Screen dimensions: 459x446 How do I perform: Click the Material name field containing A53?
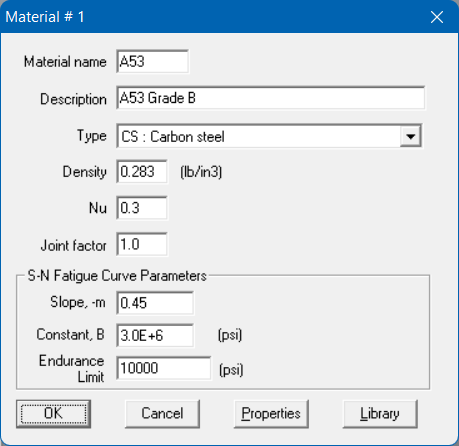[153, 62]
